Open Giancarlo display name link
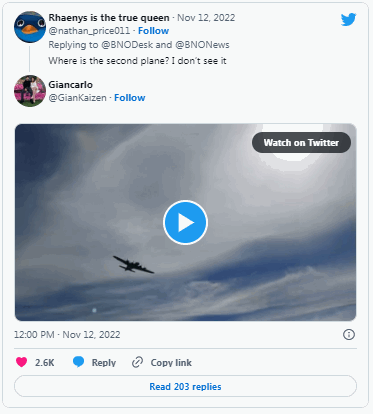This screenshot has height=414, width=373. click(x=71, y=85)
